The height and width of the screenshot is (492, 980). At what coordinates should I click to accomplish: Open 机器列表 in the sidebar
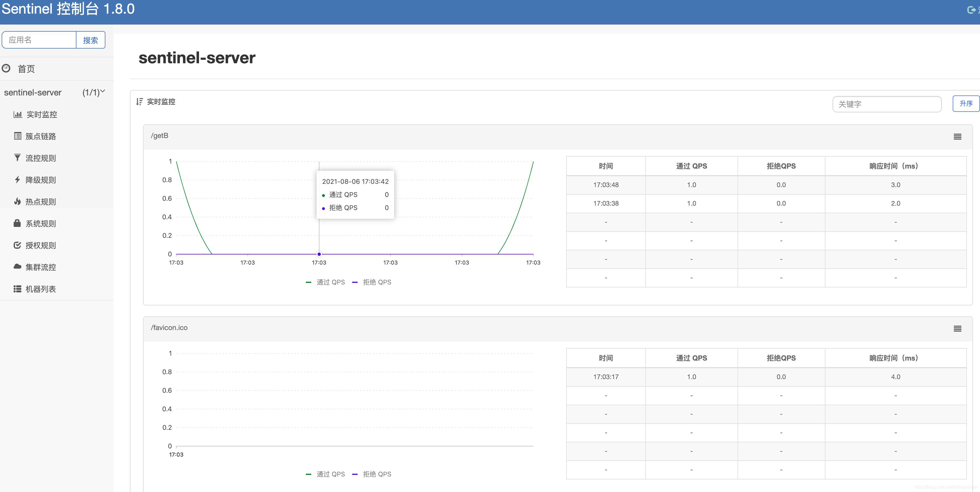coord(40,289)
